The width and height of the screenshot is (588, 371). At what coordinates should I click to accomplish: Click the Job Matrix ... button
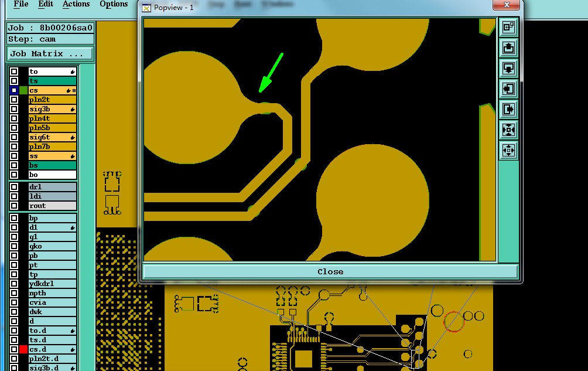pyautogui.click(x=50, y=54)
